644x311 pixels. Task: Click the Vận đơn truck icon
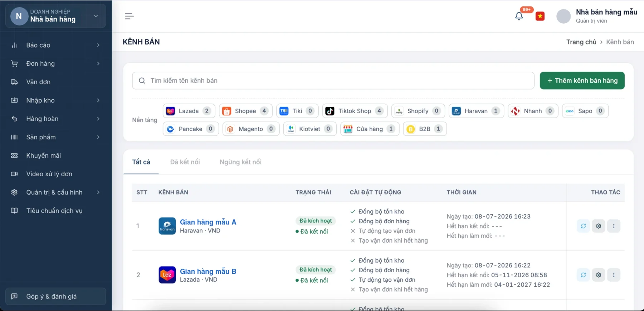pyautogui.click(x=14, y=82)
